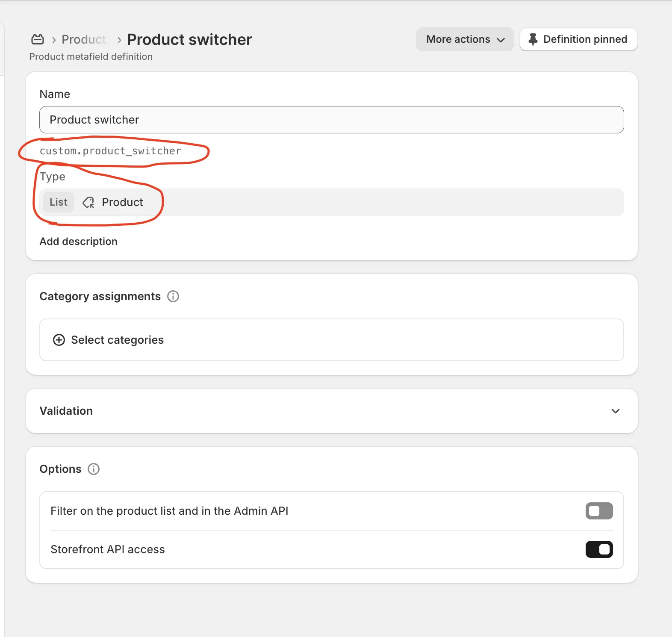Click the product reference type icon

point(88,202)
